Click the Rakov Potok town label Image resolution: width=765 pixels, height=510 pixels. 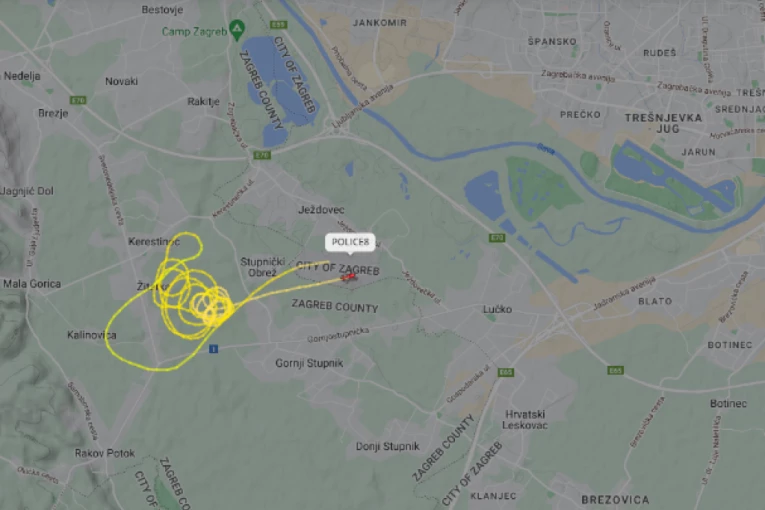pyautogui.click(x=104, y=453)
